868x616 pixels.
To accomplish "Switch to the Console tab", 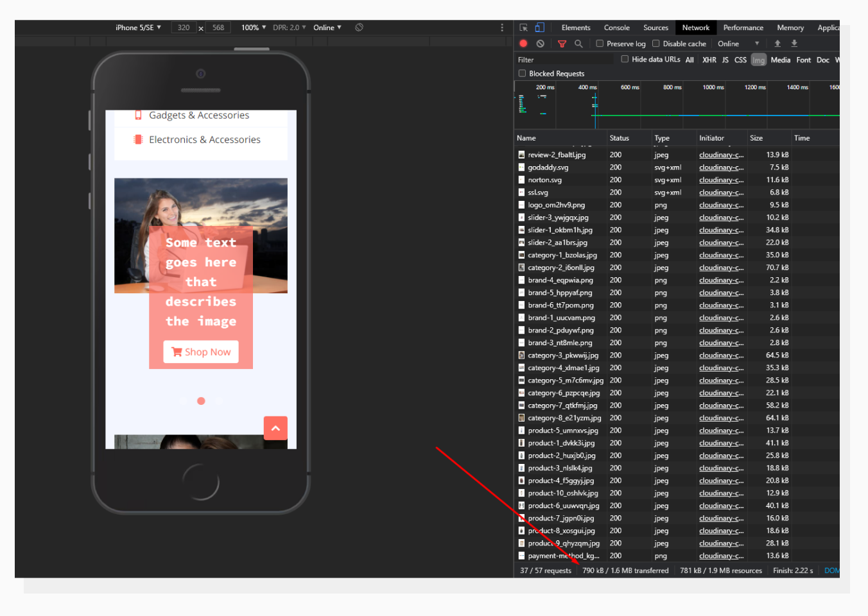I will [x=616, y=28].
